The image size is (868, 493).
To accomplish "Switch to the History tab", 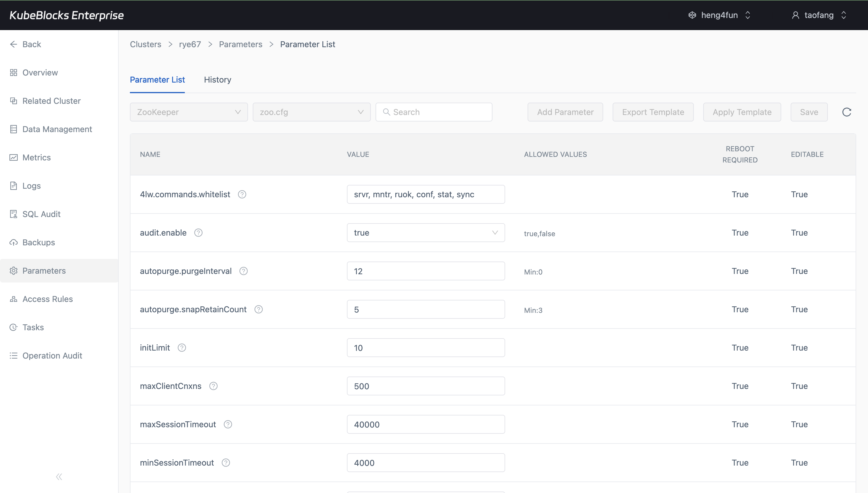I will tap(217, 80).
